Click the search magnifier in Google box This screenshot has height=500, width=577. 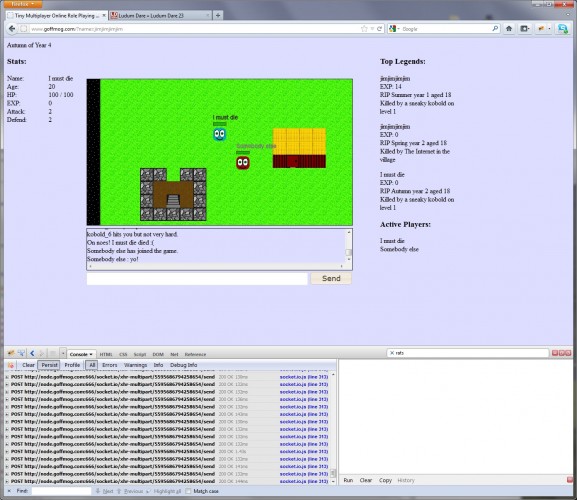click(x=495, y=28)
